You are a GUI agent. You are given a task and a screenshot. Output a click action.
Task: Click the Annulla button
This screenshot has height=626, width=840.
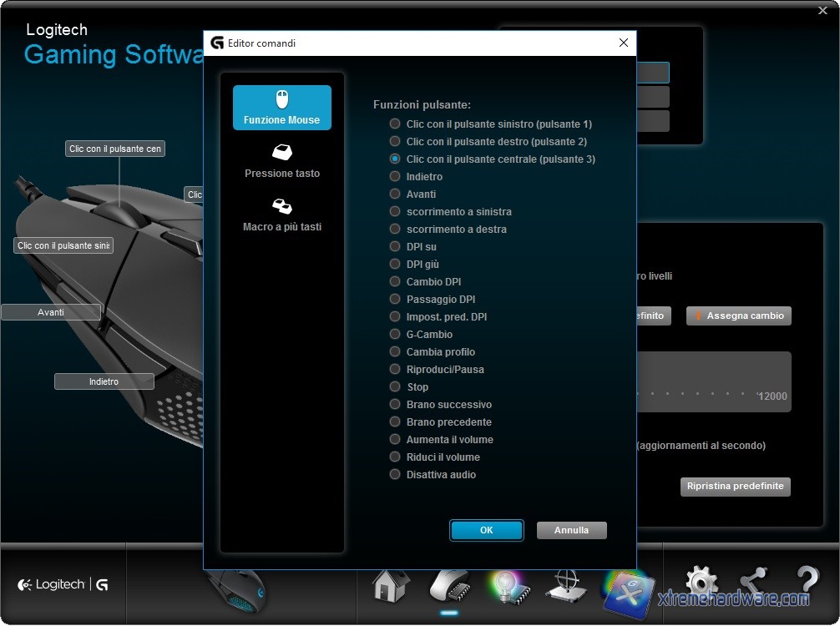[571, 530]
